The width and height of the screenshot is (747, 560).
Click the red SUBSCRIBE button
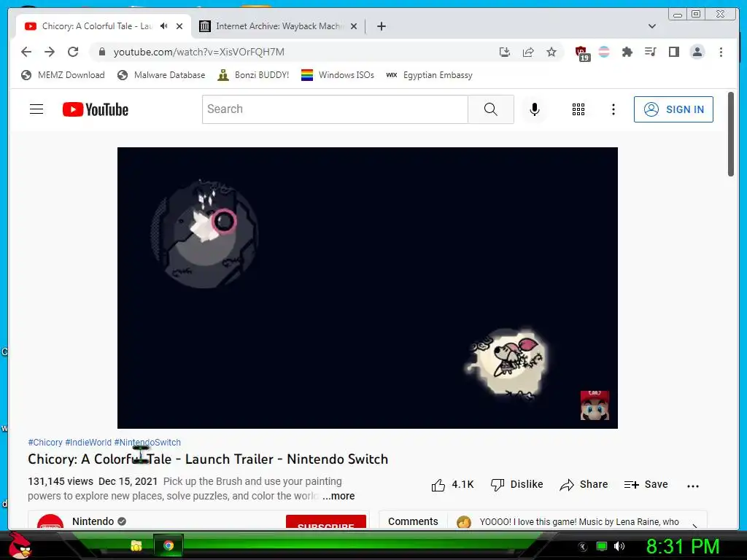click(x=326, y=522)
